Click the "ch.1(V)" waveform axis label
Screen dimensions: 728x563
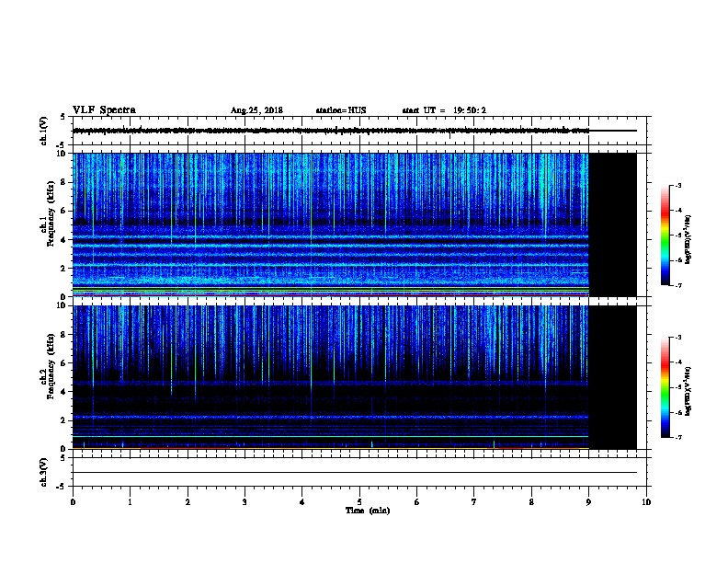tap(43, 131)
